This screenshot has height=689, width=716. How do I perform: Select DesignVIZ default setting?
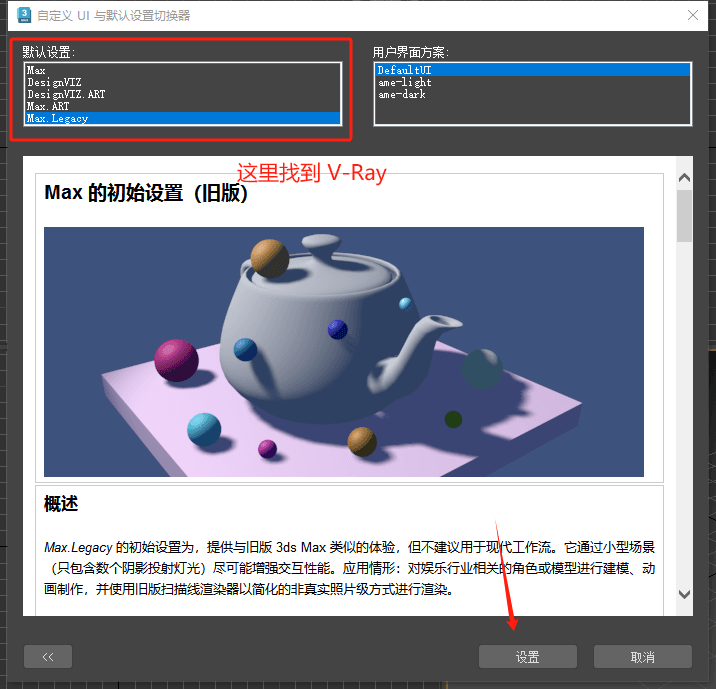183,82
